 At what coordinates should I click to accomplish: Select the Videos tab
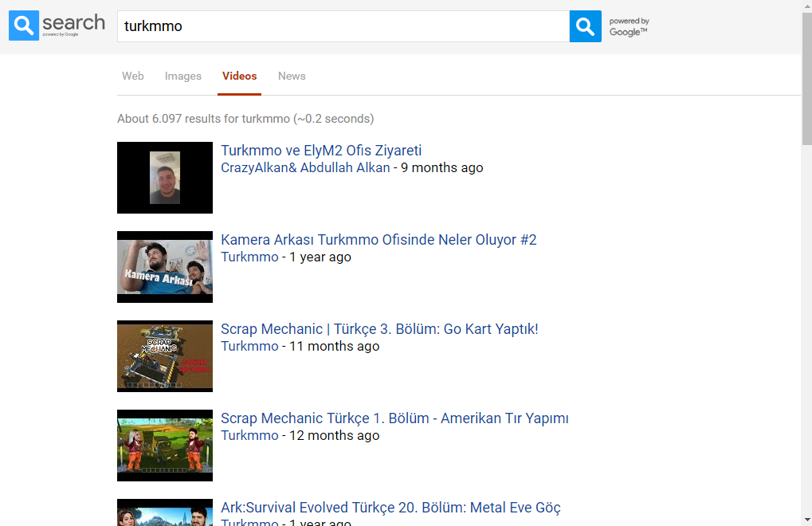click(240, 77)
